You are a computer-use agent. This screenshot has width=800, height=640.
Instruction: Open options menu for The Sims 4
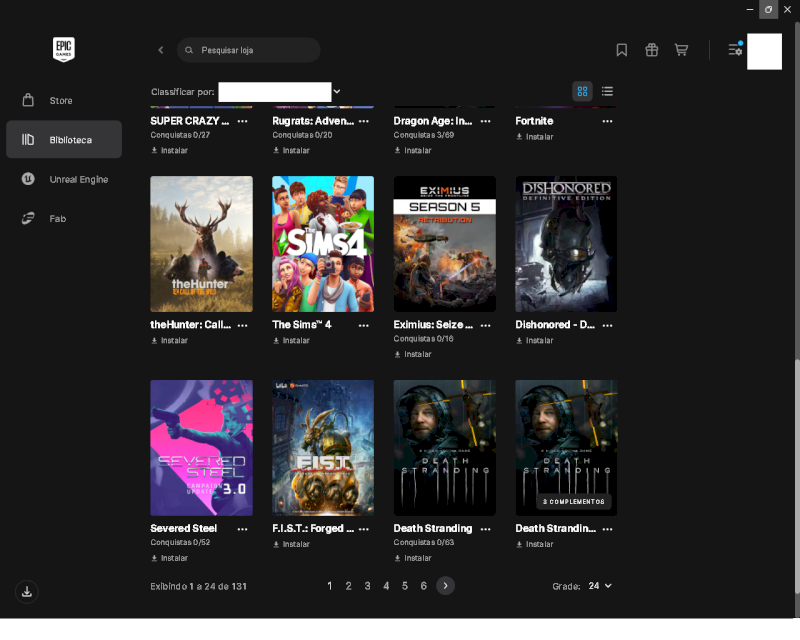[x=364, y=326]
